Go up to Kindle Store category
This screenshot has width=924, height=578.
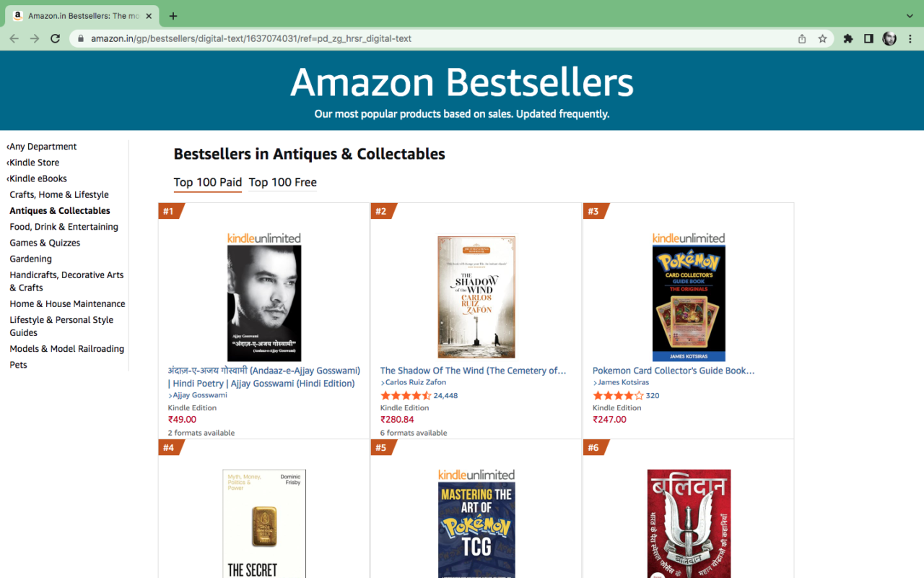click(x=34, y=163)
